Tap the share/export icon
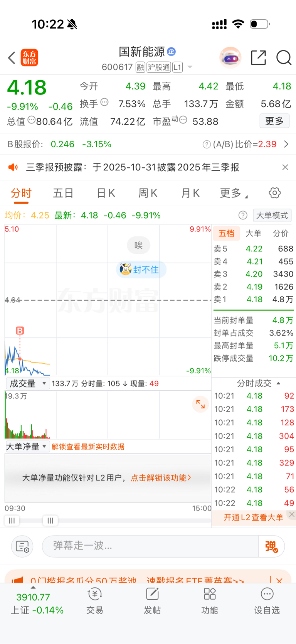The image size is (296, 644). pyautogui.click(x=258, y=58)
